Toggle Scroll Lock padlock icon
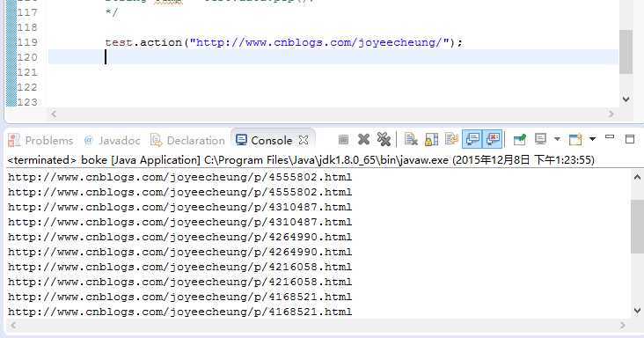644x338 pixels. [x=431, y=140]
